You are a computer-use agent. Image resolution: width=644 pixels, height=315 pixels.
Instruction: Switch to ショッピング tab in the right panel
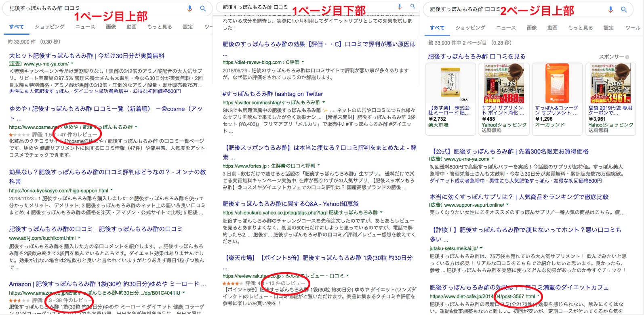point(470,28)
